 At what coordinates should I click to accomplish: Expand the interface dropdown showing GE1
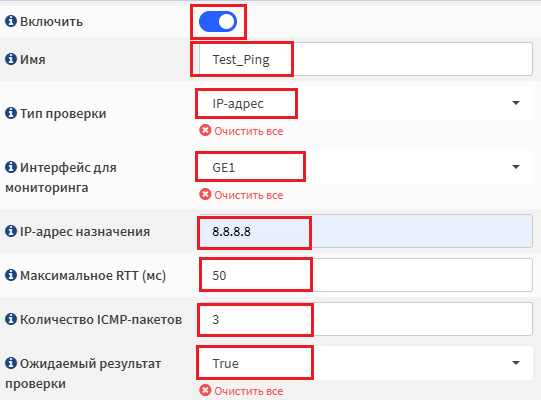coord(364,167)
